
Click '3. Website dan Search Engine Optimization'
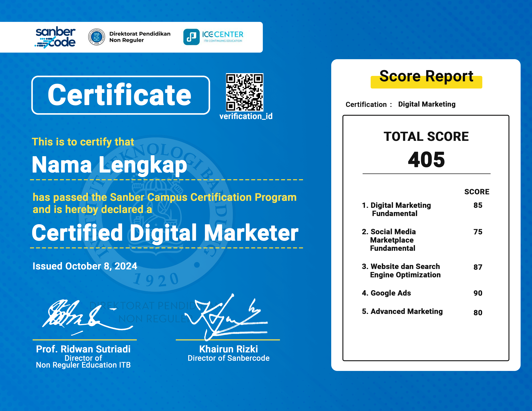tap(401, 271)
